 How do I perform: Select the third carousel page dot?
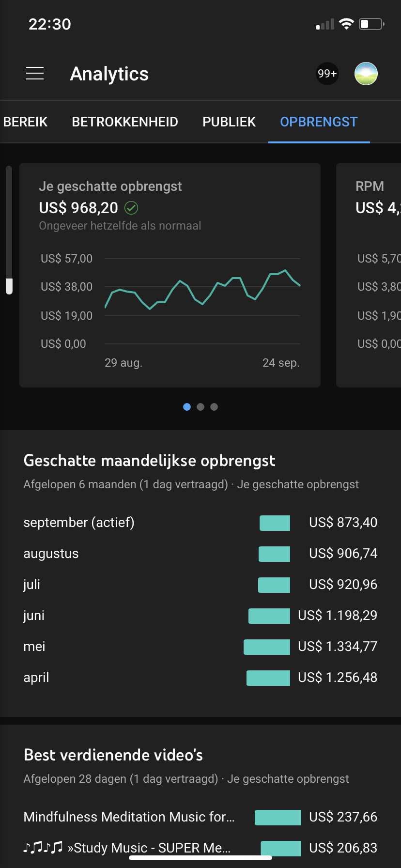(x=214, y=407)
